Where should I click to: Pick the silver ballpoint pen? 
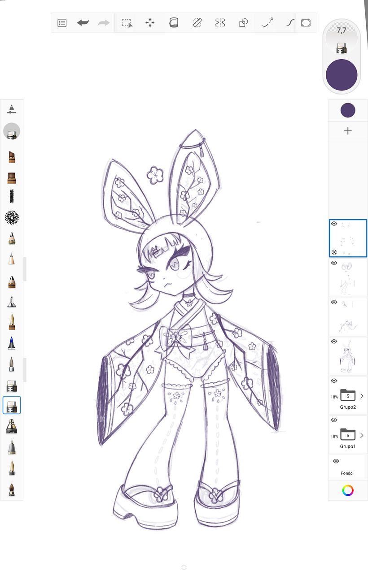pyautogui.click(x=12, y=447)
